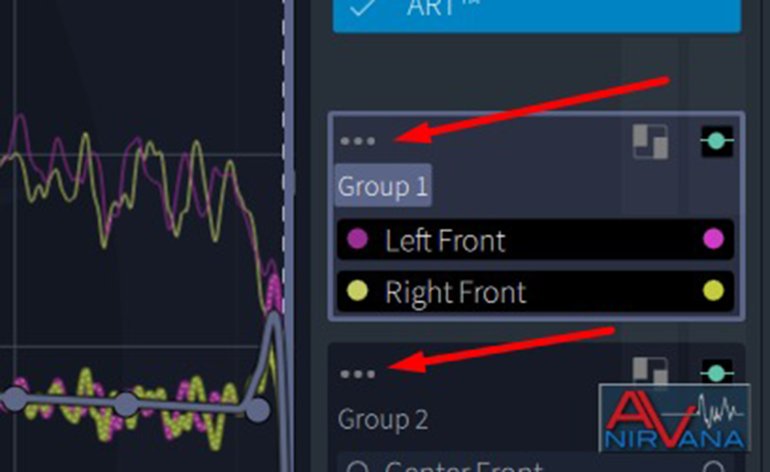This screenshot has height=472, width=770.
Task: Click magenta dot left of Left Front
Action: 358,239
